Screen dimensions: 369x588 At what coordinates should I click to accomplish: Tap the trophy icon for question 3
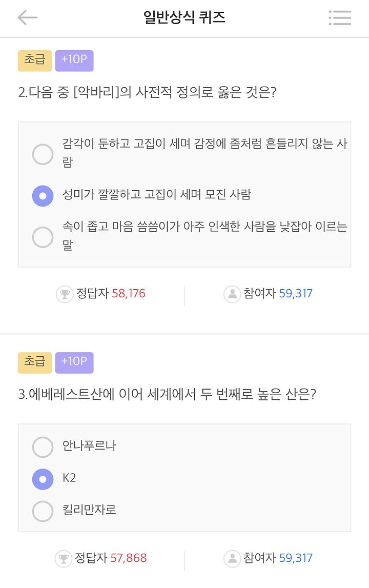click(x=64, y=558)
